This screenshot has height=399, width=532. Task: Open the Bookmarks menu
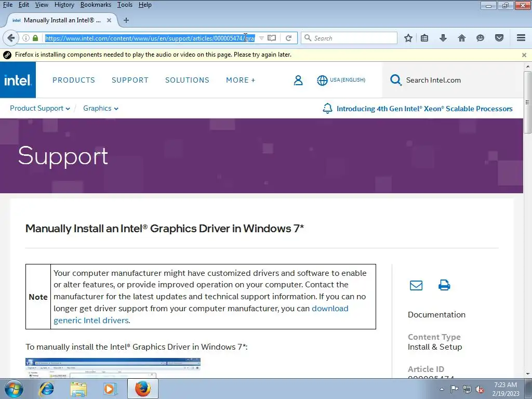[x=96, y=5]
